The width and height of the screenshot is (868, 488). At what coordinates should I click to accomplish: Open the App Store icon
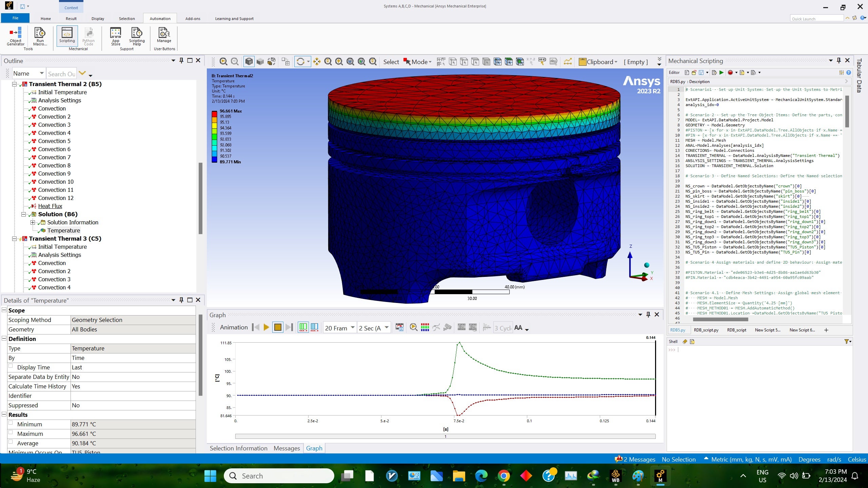116,36
